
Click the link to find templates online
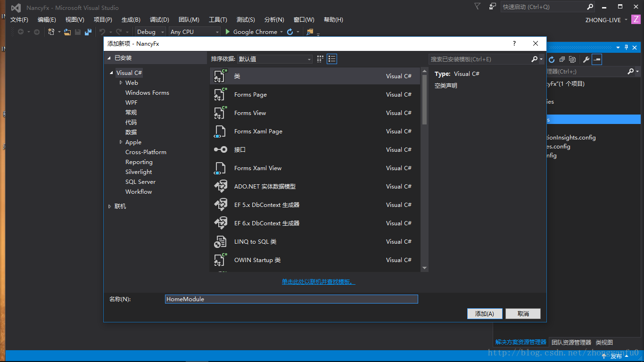[x=319, y=282]
